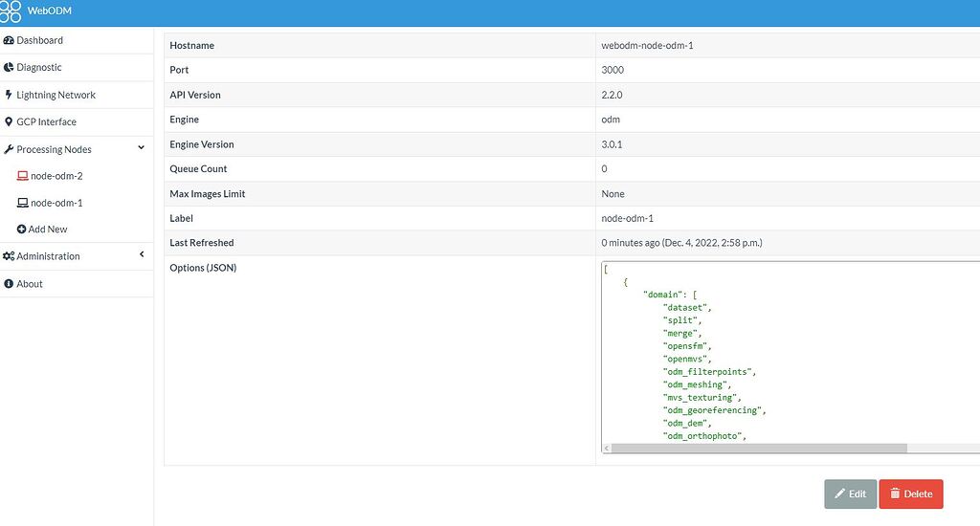Image resolution: width=980 pixels, height=526 pixels.
Task: Click the WebODM title link
Action: pyautogui.click(x=50, y=11)
